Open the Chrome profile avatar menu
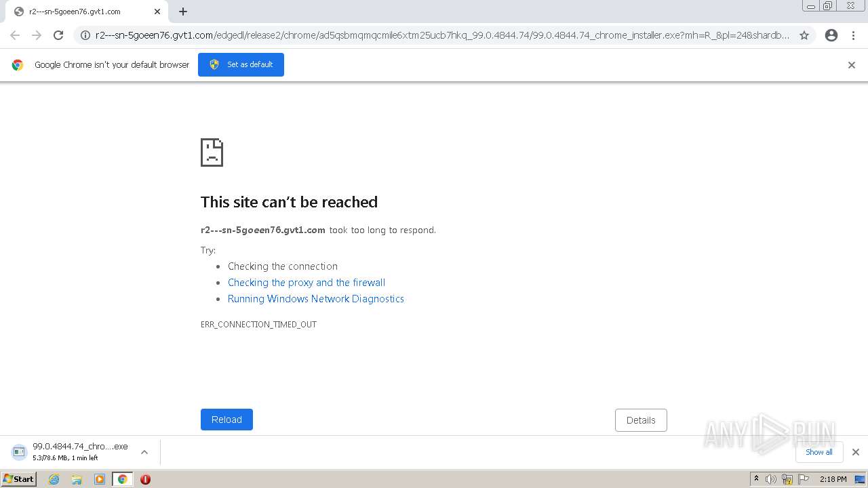 point(831,35)
